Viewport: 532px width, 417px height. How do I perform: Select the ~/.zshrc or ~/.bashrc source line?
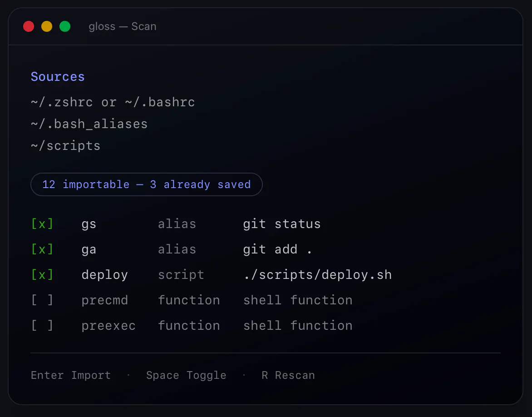pyautogui.click(x=113, y=102)
